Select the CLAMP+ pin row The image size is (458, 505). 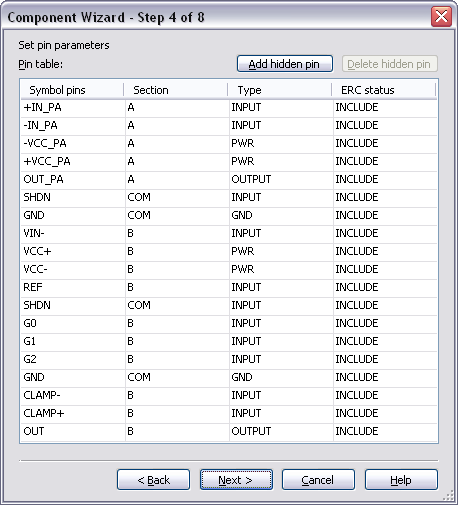point(229,414)
